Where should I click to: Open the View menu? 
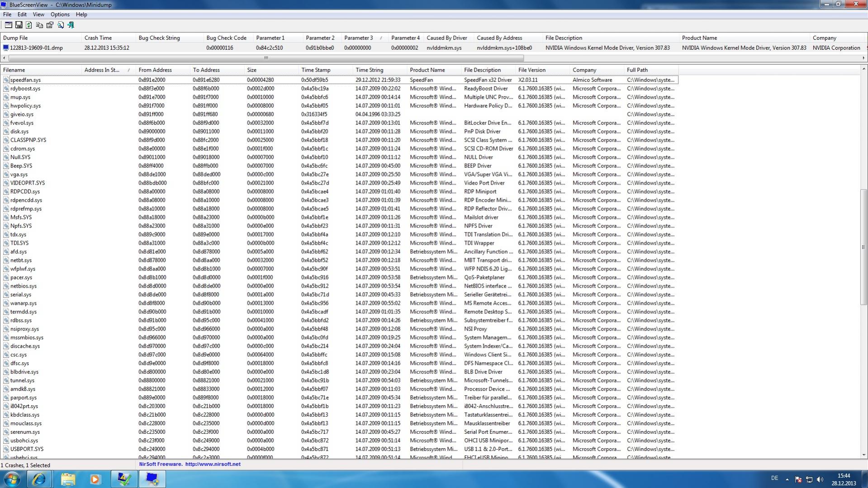point(38,14)
